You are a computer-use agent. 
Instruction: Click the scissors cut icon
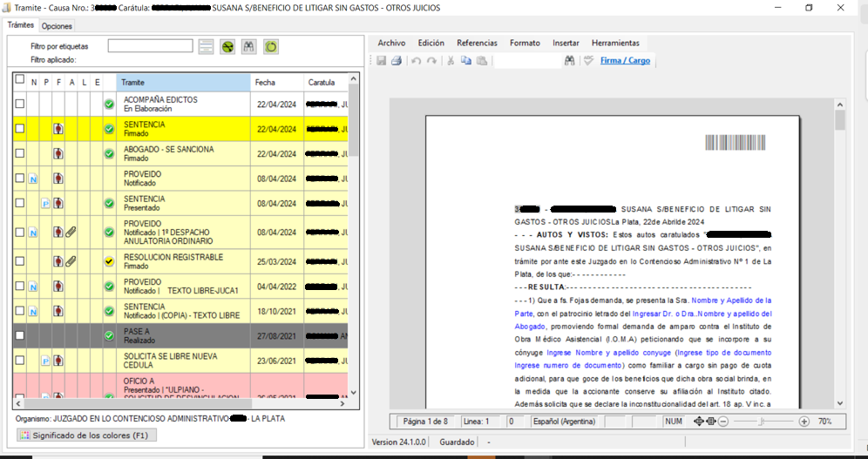(x=451, y=61)
